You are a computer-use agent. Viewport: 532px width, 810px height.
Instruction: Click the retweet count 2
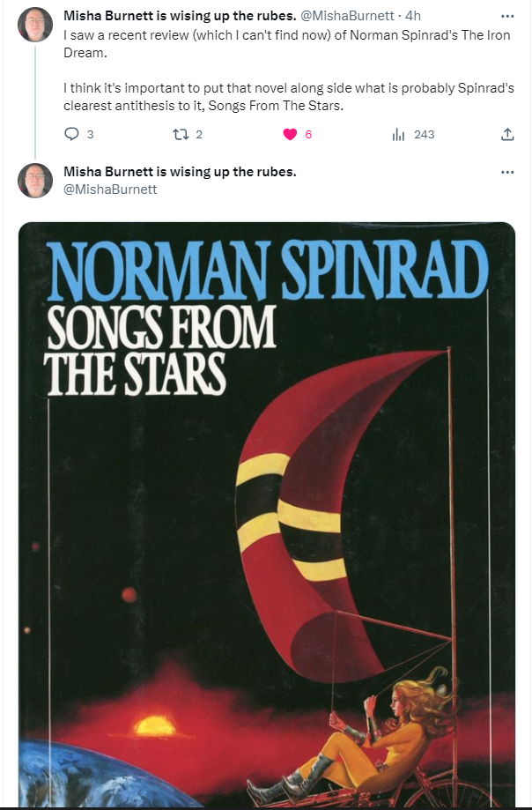(199, 134)
